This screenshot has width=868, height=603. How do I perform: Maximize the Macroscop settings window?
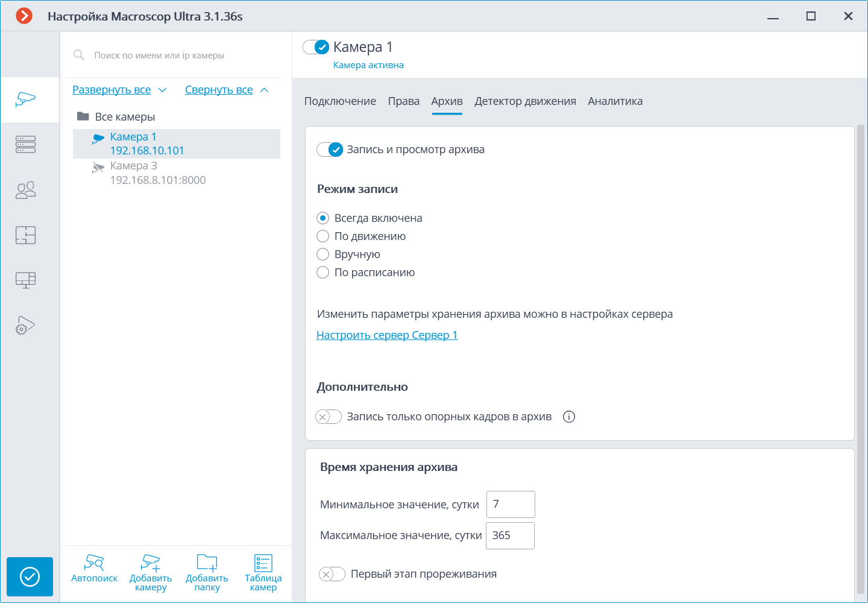[x=811, y=16]
